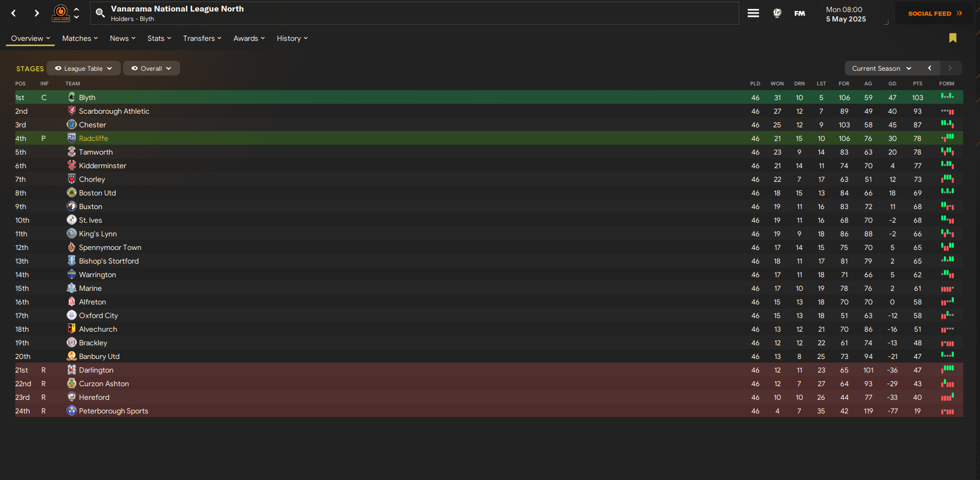Open the Peterborough Sports team page
Screen dimensions: 980x480
(x=114, y=411)
